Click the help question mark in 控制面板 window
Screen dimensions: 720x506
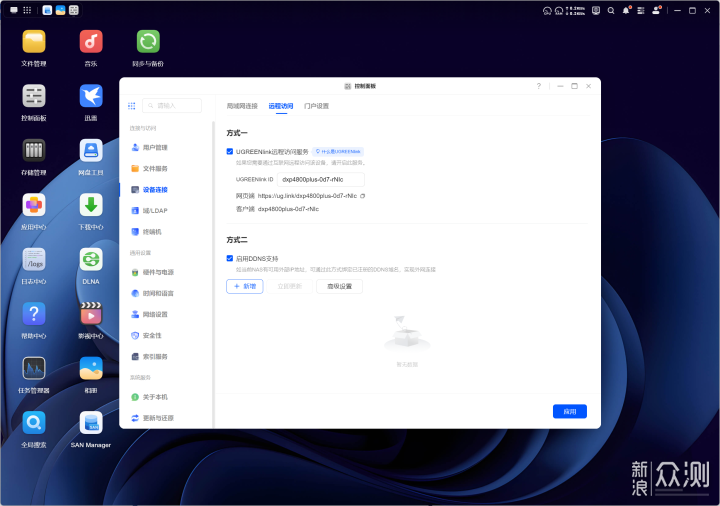pos(539,86)
